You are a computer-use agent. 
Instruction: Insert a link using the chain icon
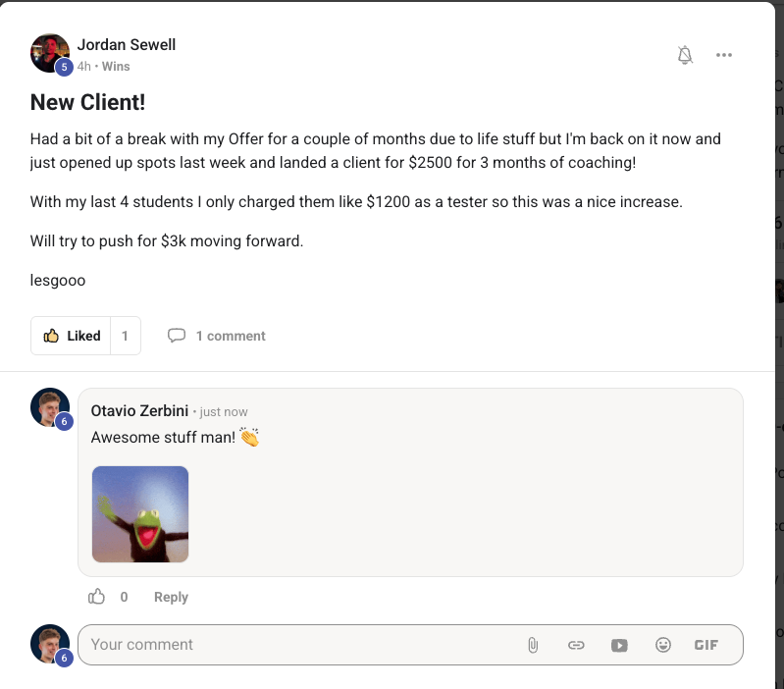[x=576, y=645]
